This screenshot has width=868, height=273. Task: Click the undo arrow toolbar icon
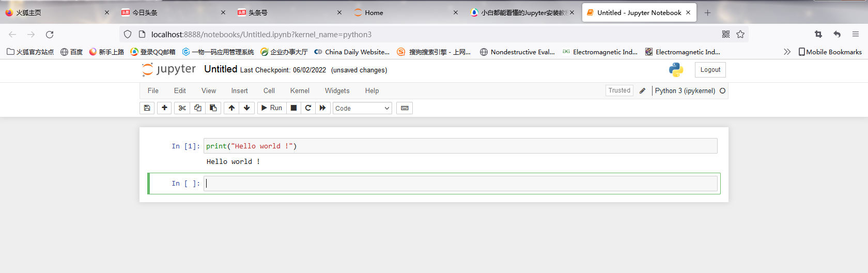(x=837, y=34)
